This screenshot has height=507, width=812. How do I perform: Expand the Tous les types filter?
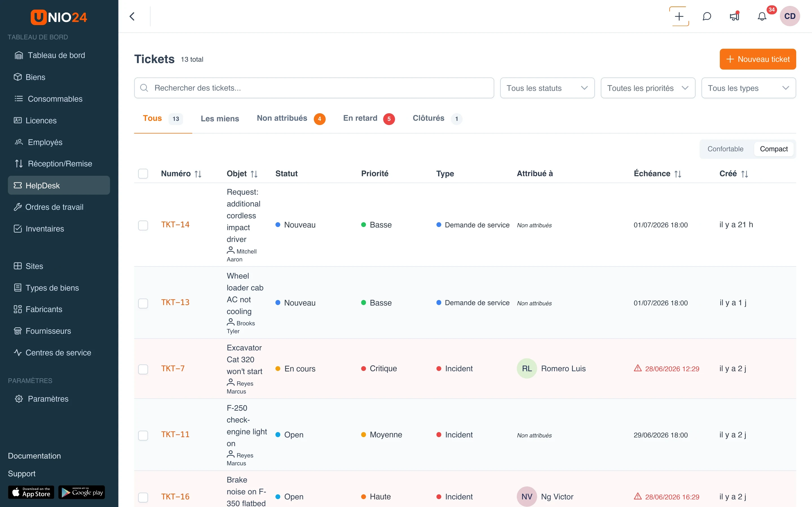(748, 88)
